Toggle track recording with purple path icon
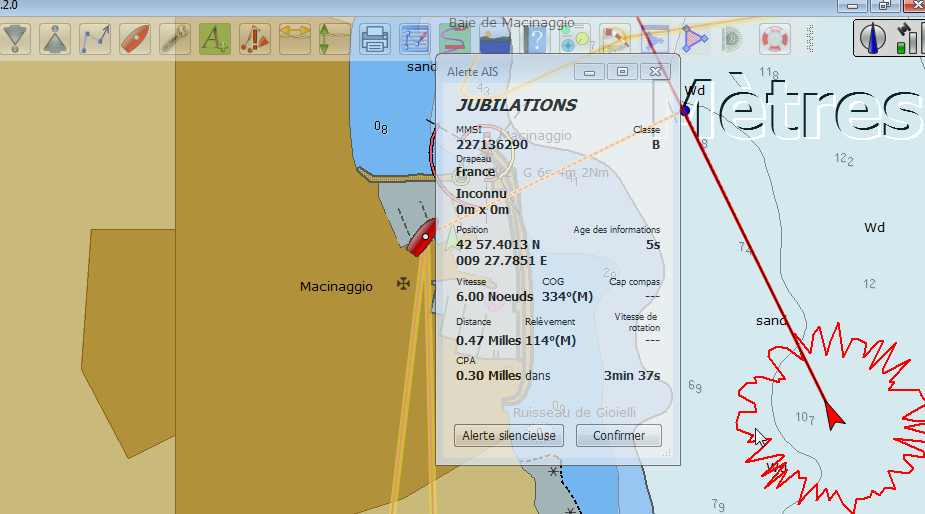Viewport: 925px width, 514px height. [455, 39]
